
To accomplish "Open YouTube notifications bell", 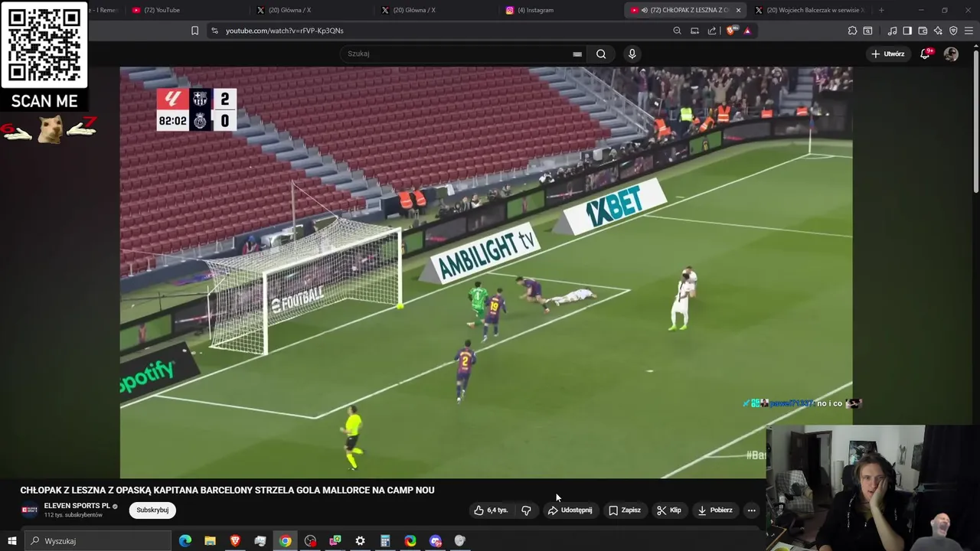I will pos(926,54).
